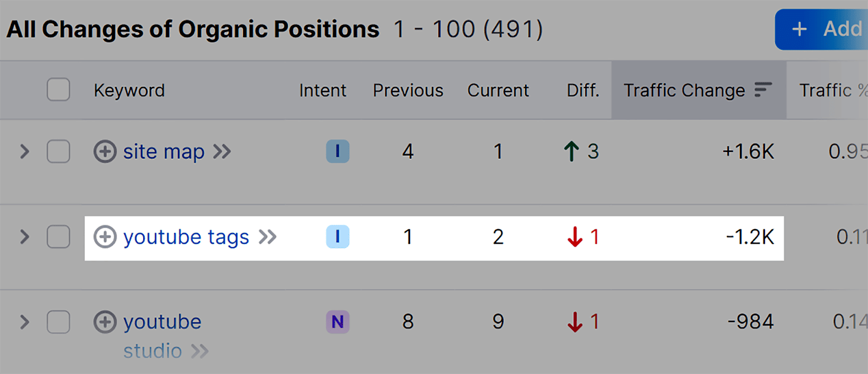Viewport: 868px width, 374px height.
Task: Open the youtube tags keyword link
Action: 186,237
